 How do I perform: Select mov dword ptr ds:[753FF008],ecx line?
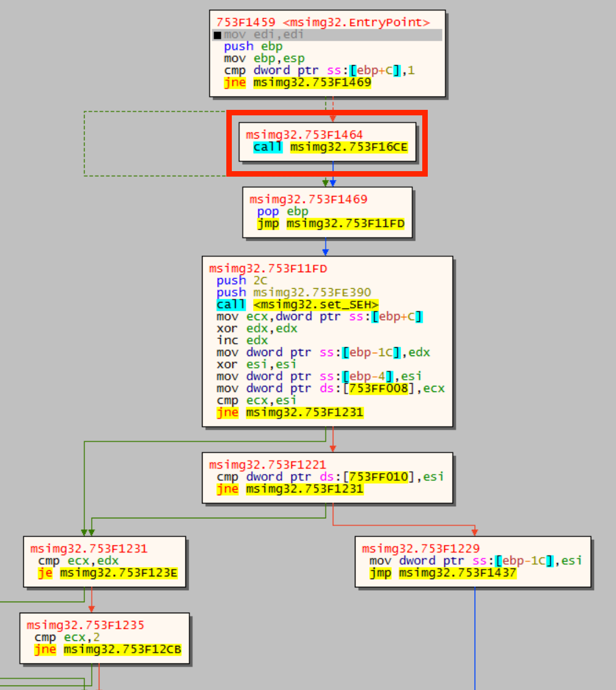point(331,389)
